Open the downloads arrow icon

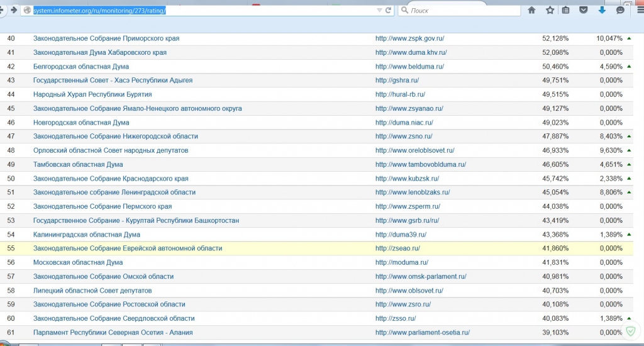click(x=602, y=10)
